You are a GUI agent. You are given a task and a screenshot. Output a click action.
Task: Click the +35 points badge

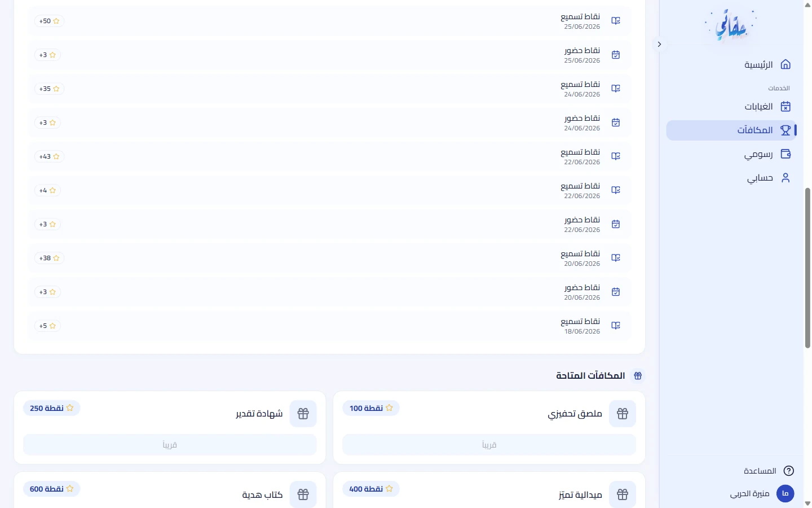49,89
